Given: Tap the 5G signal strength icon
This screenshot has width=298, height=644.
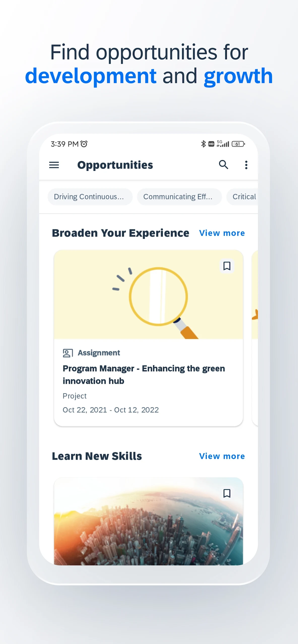Looking at the screenshot, I should click(223, 144).
